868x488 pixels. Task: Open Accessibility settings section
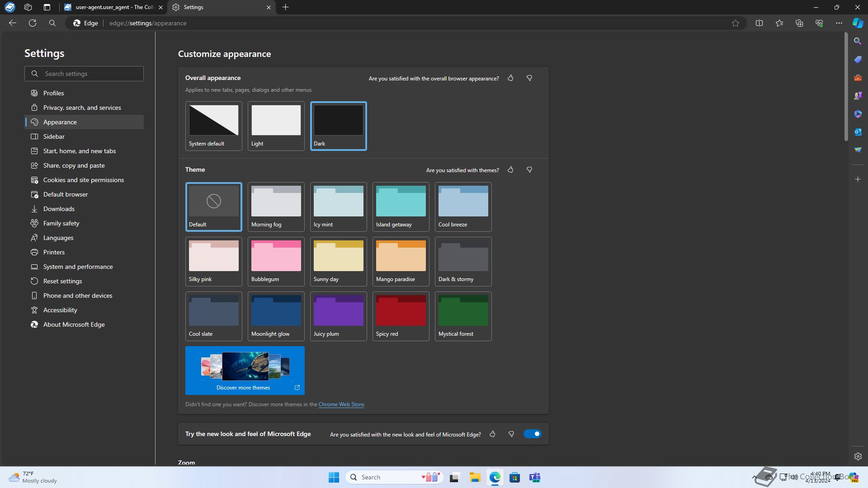84,310
